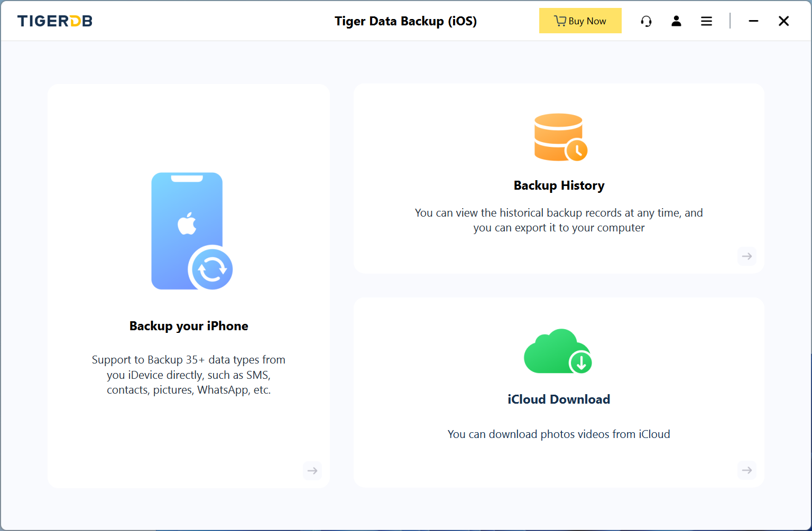Open the hamburger menu
This screenshot has height=531, width=812.
[x=706, y=21]
